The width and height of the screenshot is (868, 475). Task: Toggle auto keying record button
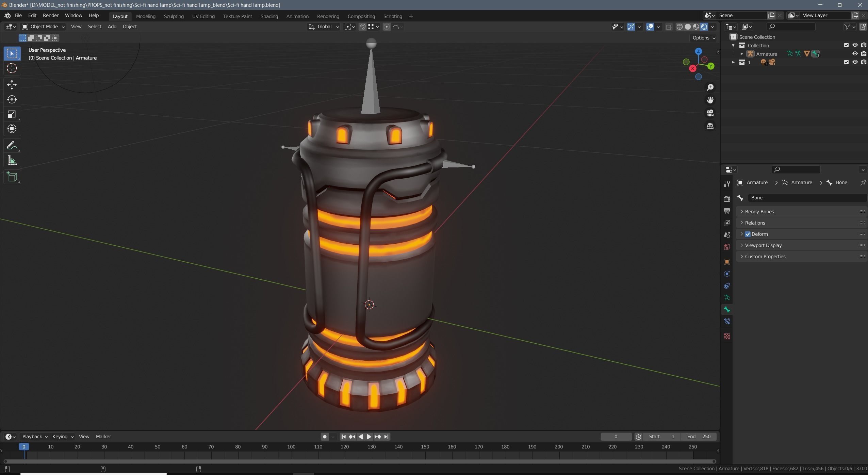click(x=325, y=437)
